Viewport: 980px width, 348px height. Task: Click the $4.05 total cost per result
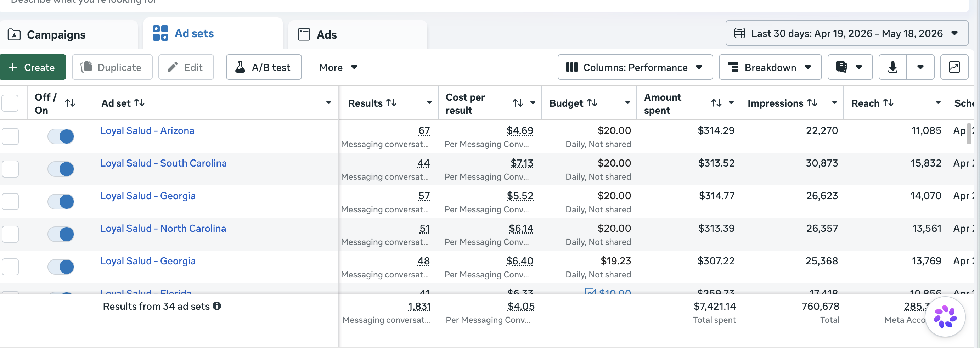[521, 306]
